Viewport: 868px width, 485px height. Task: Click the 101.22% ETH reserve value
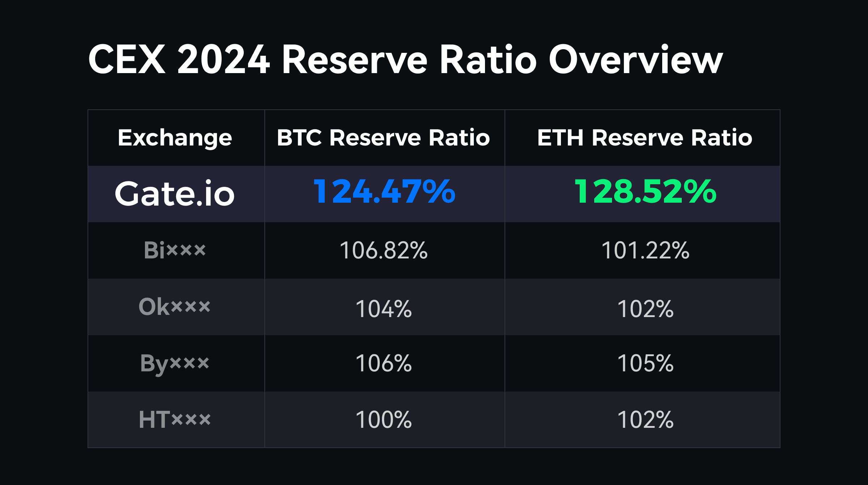645,250
